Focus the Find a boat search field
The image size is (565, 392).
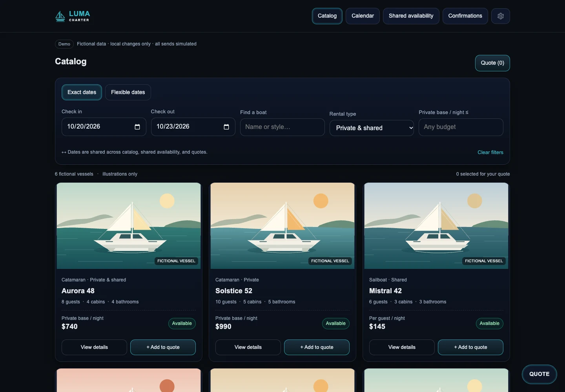(282, 127)
